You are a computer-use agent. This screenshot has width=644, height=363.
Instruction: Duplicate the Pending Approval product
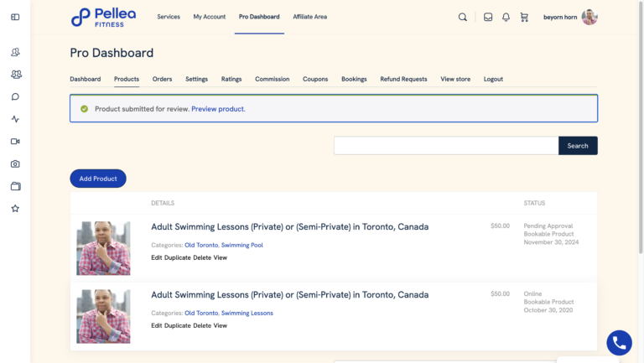coord(178,257)
